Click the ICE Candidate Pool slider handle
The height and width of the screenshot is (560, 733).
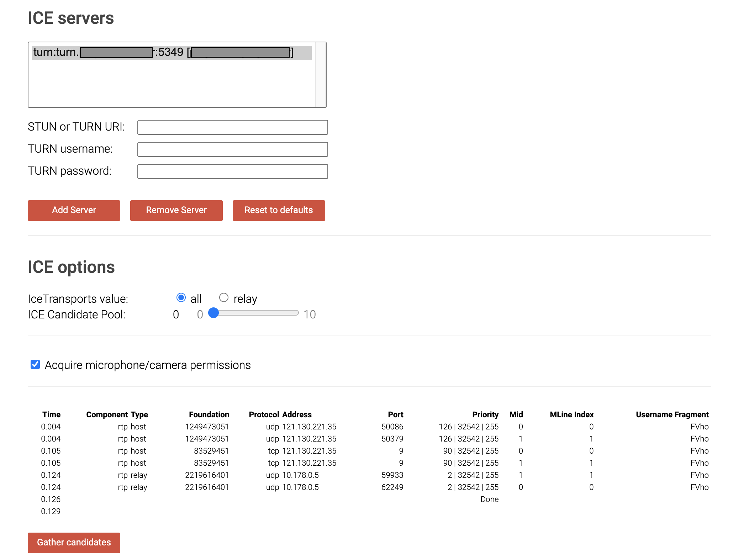point(213,313)
